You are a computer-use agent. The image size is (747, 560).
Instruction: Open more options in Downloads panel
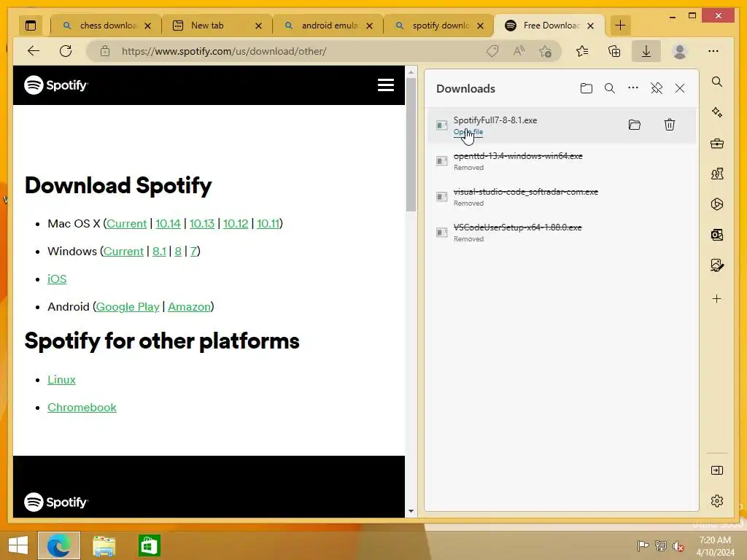[632, 88]
